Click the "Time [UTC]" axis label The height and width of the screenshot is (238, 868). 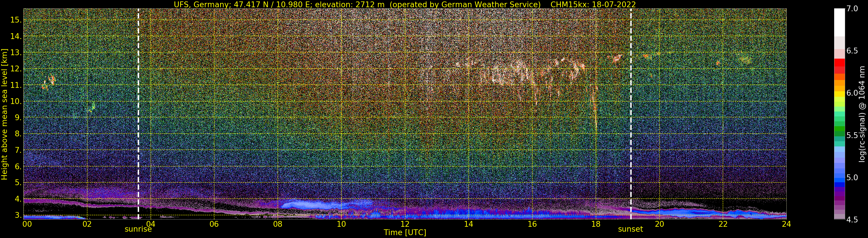click(x=405, y=233)
